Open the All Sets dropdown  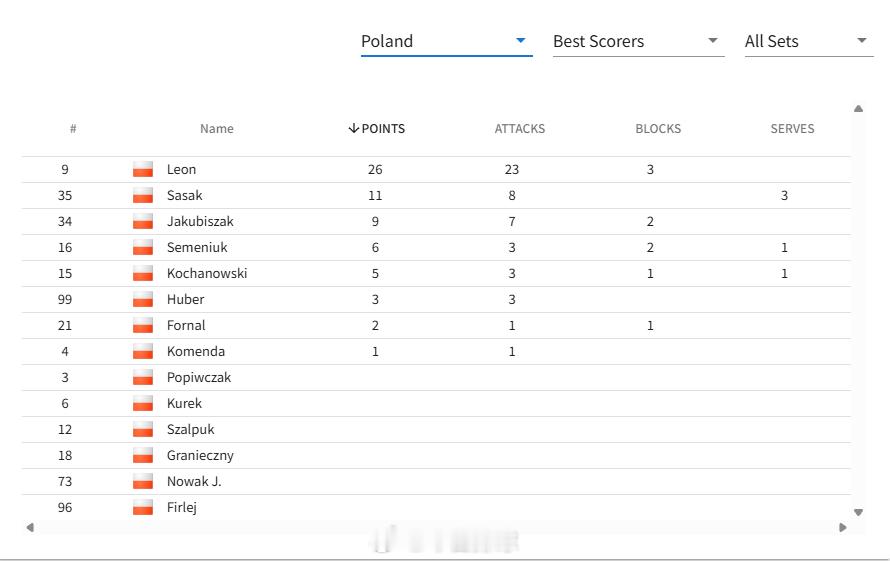coord(808,41)
